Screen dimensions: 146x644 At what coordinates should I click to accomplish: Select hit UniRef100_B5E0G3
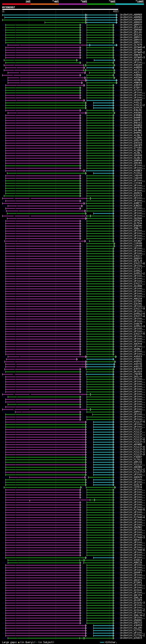131,123
